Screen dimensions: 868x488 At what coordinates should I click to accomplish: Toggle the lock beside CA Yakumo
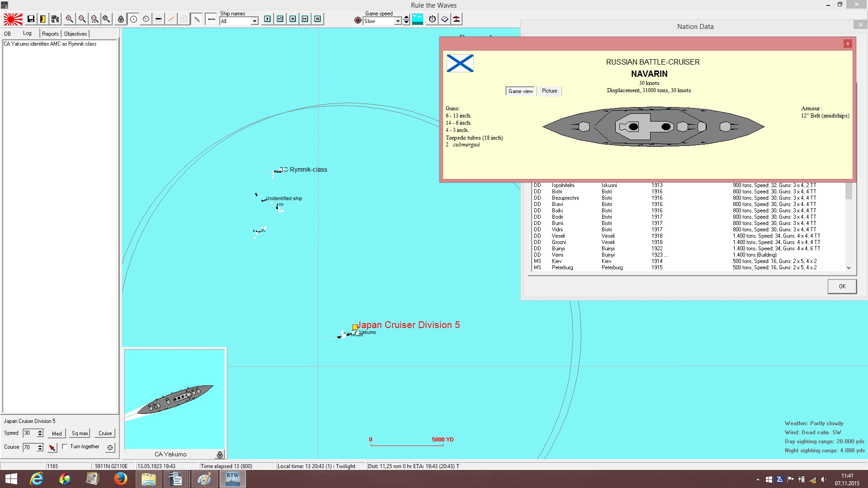(x=220, y=455)
